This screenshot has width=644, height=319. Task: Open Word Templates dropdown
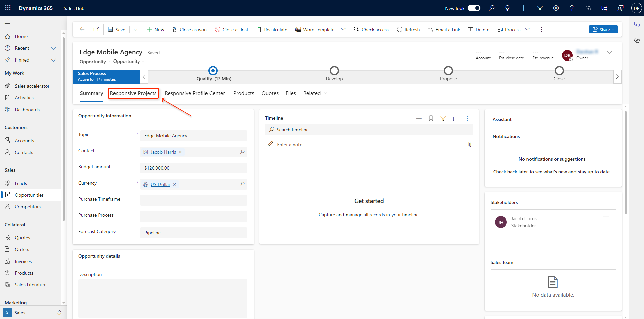(x=343, y=29)
